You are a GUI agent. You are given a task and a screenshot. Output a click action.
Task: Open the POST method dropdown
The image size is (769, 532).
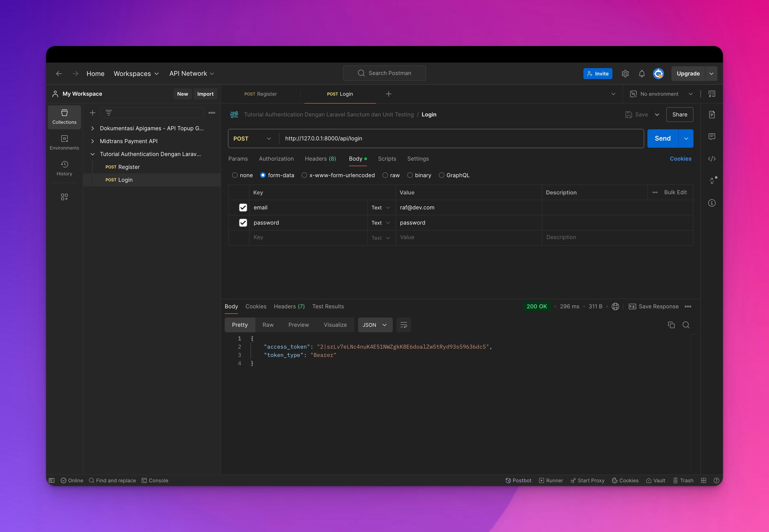pos(252,138)
